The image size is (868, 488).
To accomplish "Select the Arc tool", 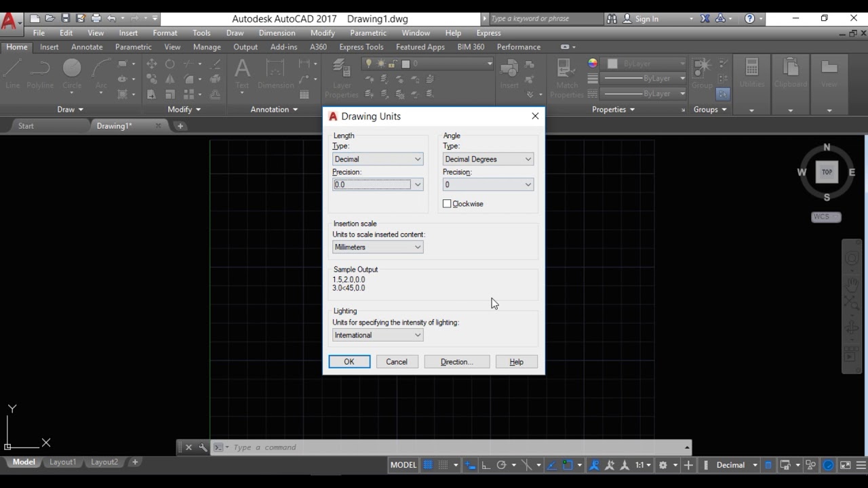I will [x=101, y=74].
